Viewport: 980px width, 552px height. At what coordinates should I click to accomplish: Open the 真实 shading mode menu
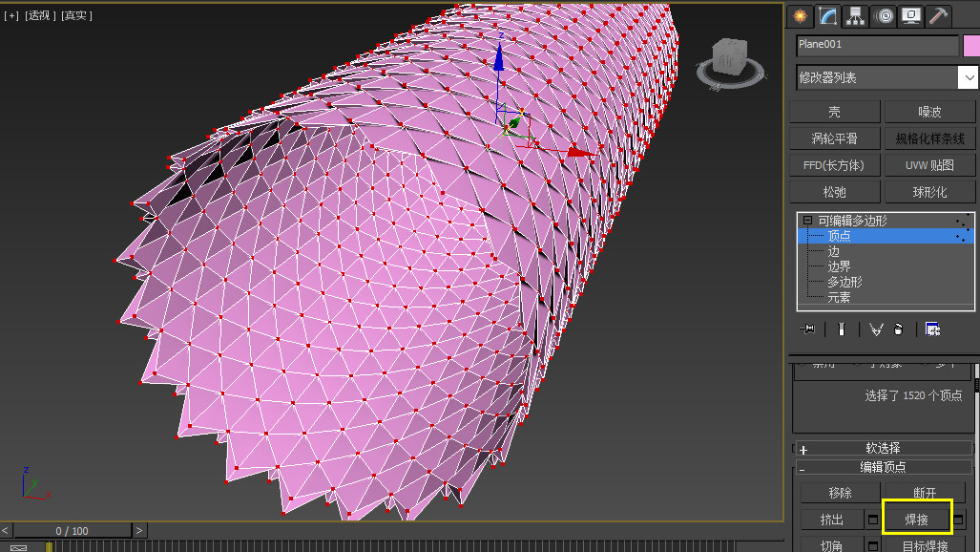76,15
